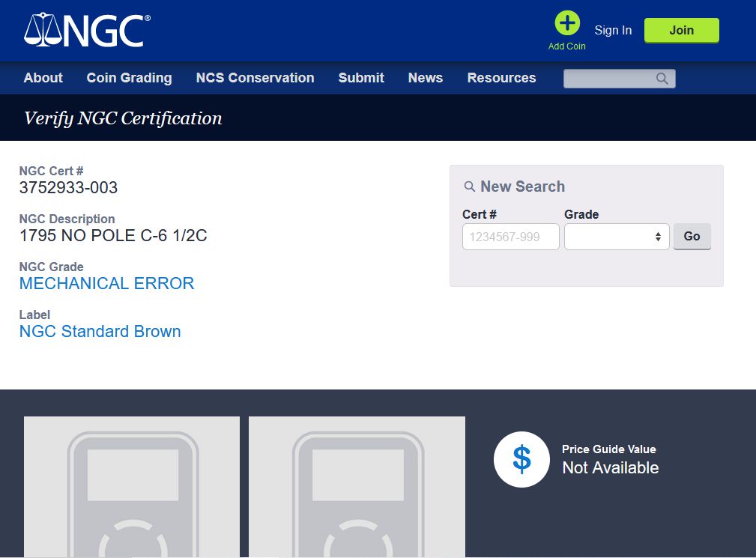The height and width of the screenshot is (558, 756).
Task: Open the News menu
Action: point(426,78)
